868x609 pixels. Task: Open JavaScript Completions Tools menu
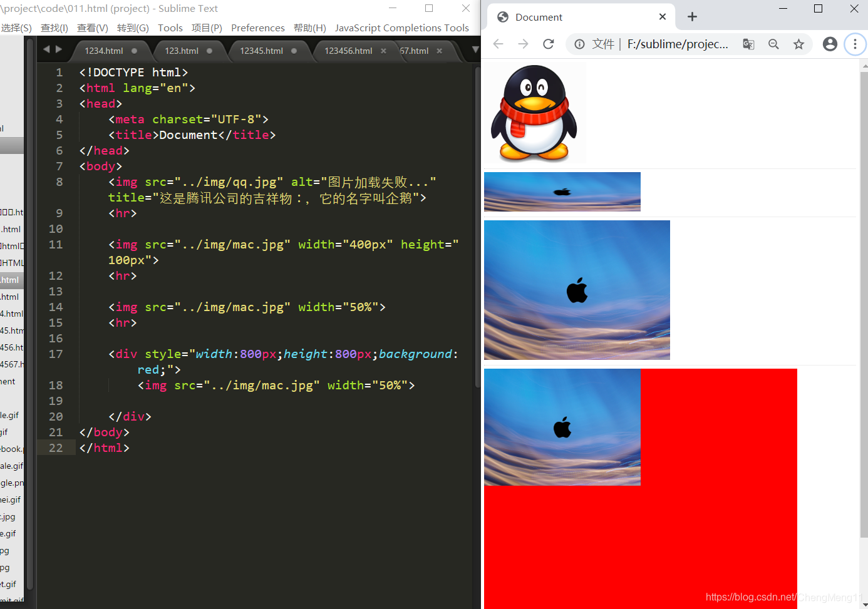(401, 28)
